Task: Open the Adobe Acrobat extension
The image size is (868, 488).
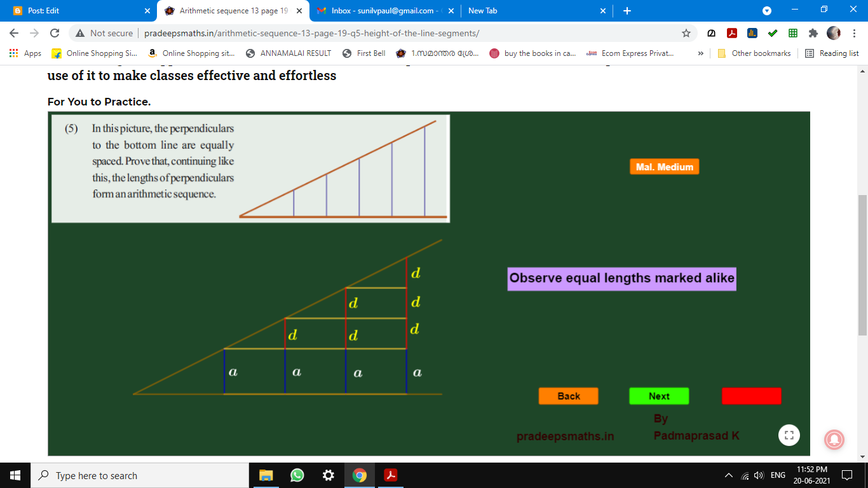Action: (732, 33)
